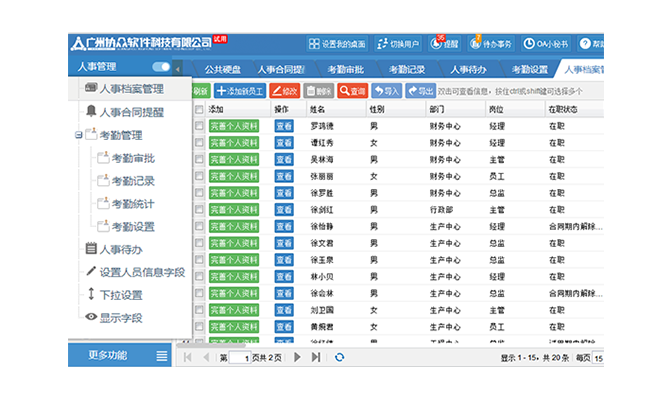The image size is (670, 412).
Task: Click the page number input field
Action: (x=239, y=357)
